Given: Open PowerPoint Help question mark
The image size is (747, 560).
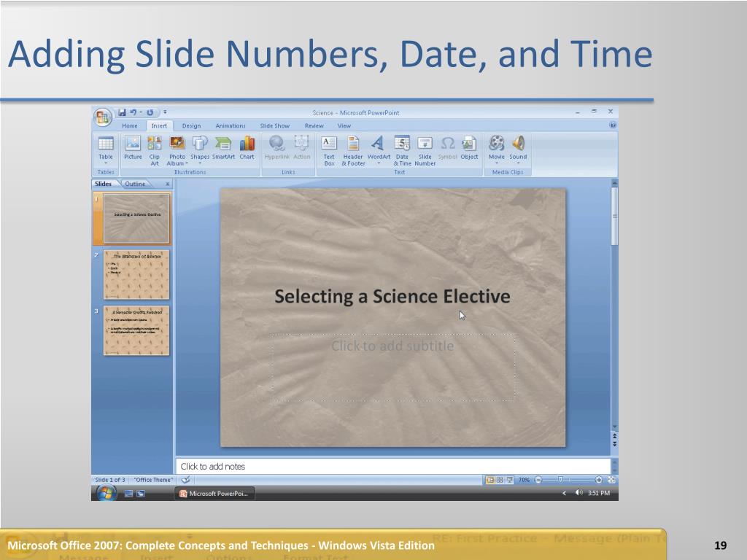Looking at the screenshot, I should pyautogui.click(x=613, y=125).
